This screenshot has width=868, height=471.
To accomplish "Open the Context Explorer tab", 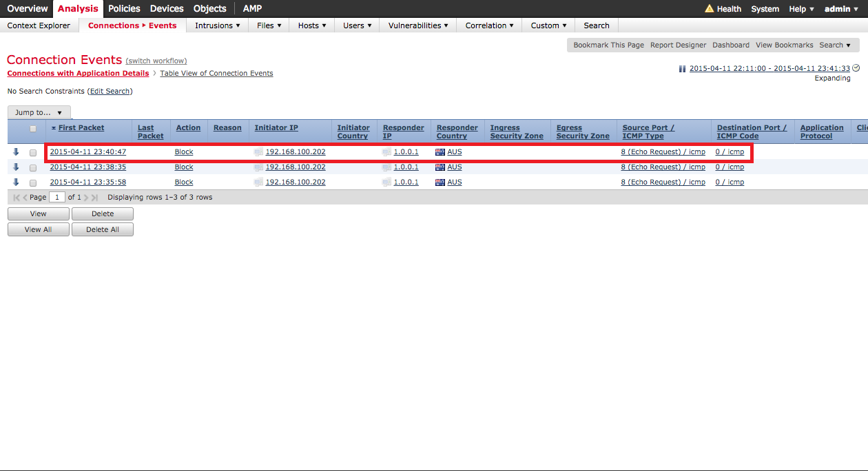I will click(x=39, y=25).
